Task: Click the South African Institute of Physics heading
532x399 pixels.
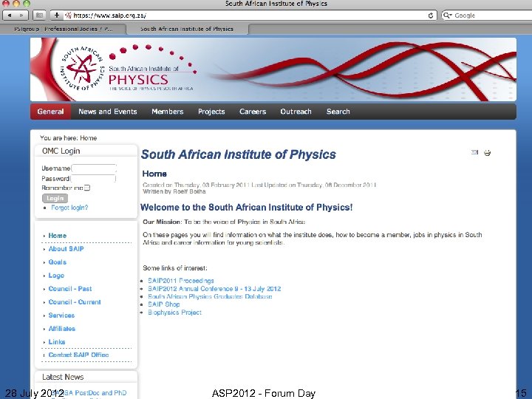Action: (239, 154)
